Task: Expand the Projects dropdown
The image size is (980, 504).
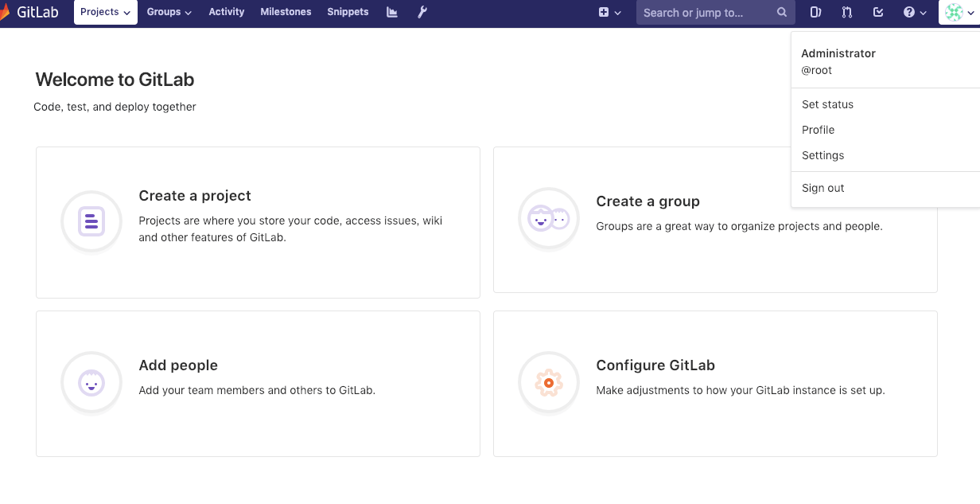Action: click(x=105, y=12)
